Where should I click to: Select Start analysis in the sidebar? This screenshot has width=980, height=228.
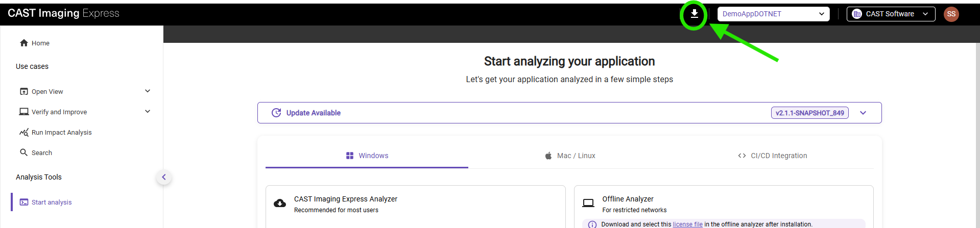51,202
